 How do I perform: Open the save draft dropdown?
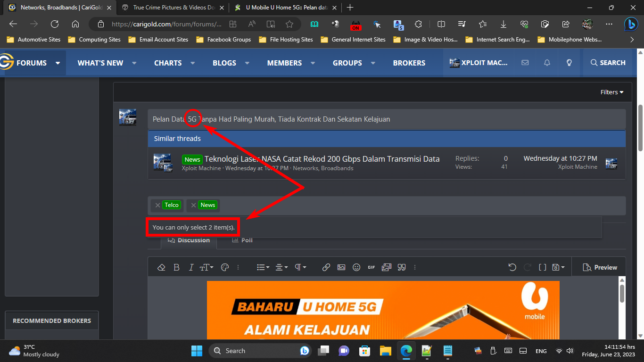[558, 267]
